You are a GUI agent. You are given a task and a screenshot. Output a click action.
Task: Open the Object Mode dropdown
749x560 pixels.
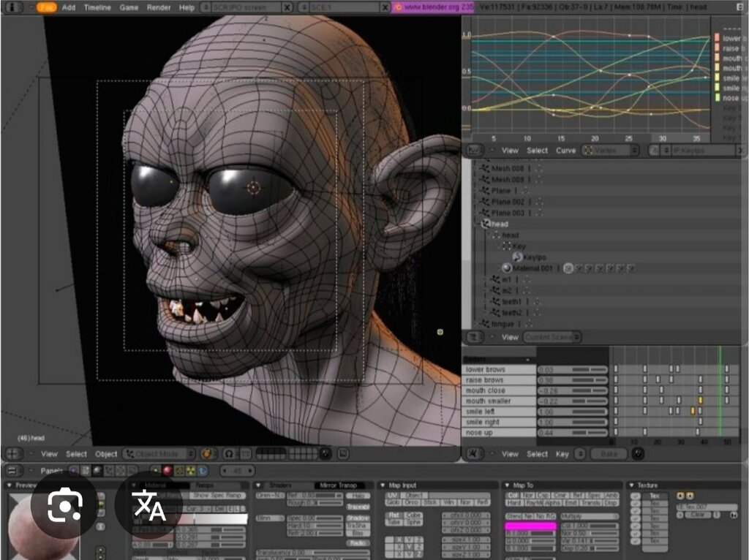coord(159,453)
